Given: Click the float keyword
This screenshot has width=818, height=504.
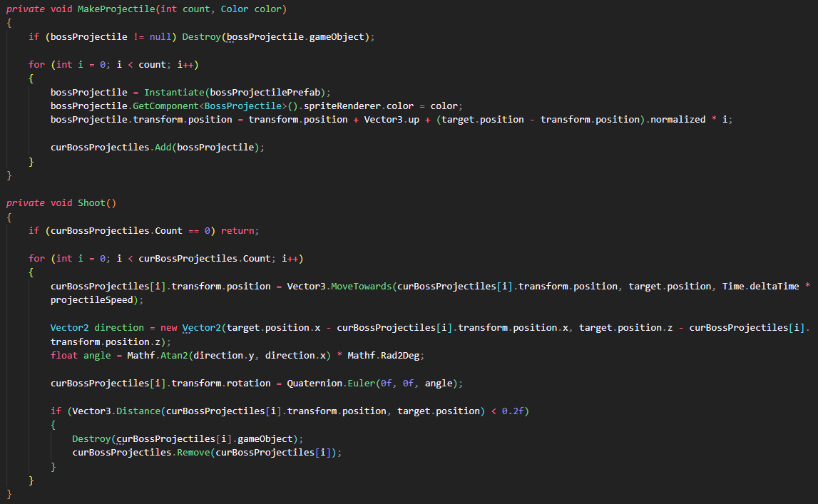Looking at the screenshot, I should click(64, 356).
